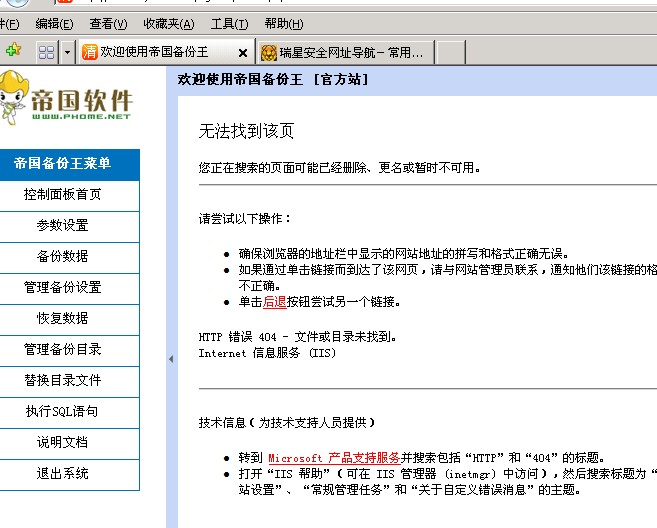The image size is (657, 528).
Task: Open 恢复数据 in the sidebar
Action: (70, 319)
